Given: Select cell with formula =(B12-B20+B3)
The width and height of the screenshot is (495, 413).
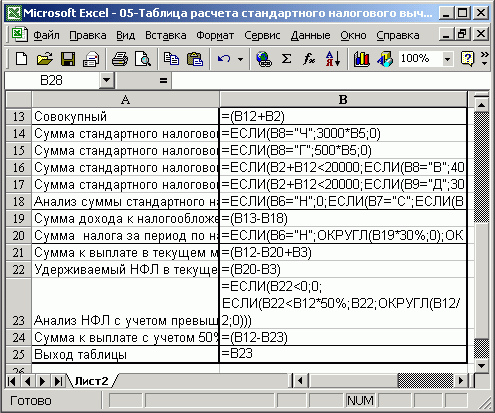Looking at the screenshot, I should [x=343, y=252].
